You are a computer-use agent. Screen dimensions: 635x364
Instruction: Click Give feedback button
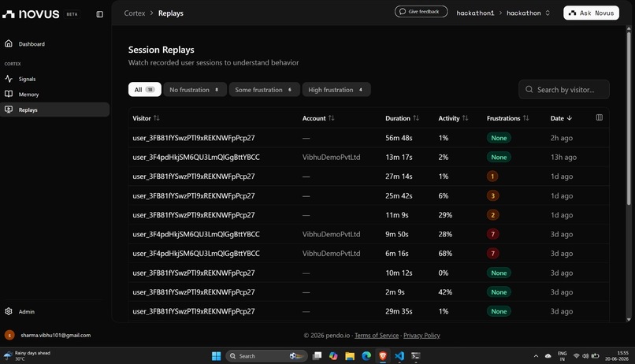(421, 11)
